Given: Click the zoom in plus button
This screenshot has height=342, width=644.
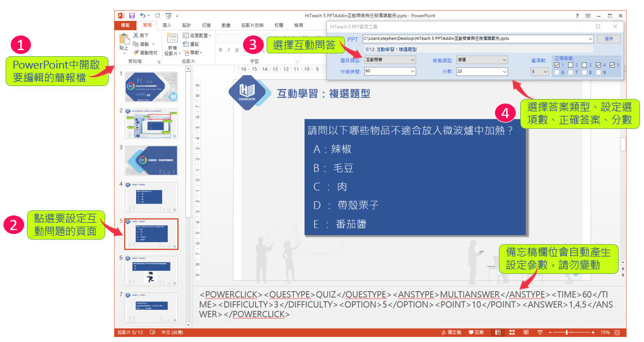Looking at the screenshot, I should pyautogui.click(x=593, y=332).
